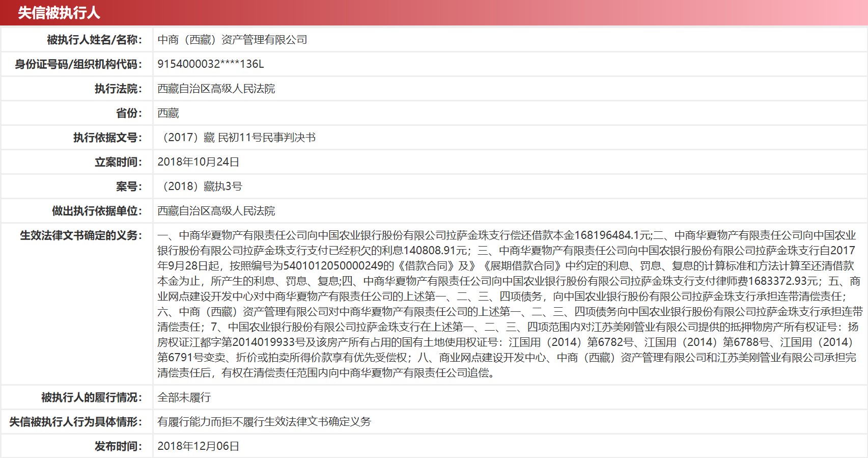Select the 省份 label
This screenshot has height=458, width=868.
tap(129, 113)
